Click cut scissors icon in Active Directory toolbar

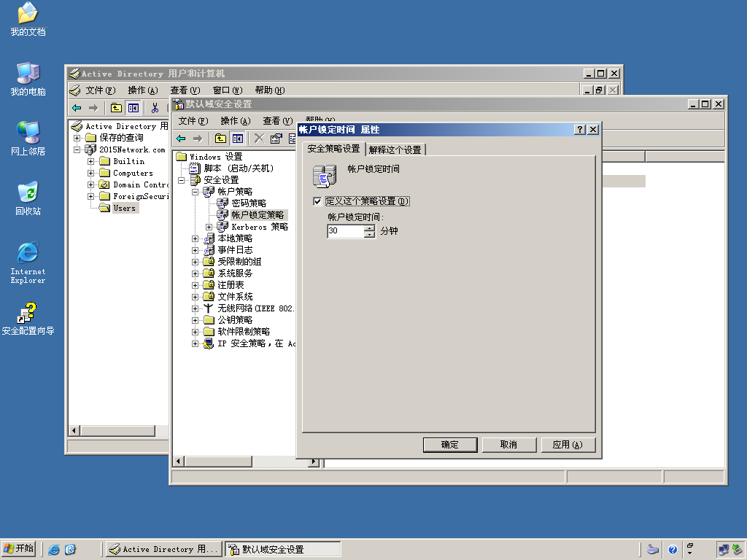tap(155, 108)
